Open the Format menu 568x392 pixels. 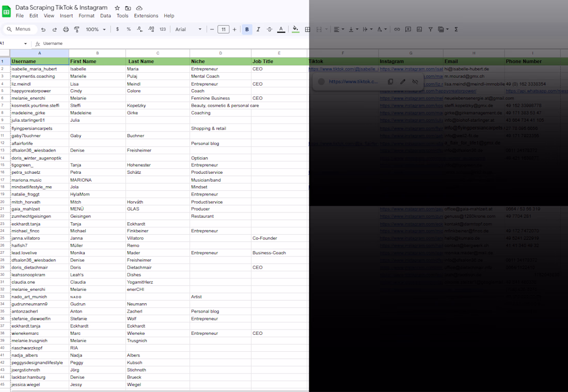87,16
